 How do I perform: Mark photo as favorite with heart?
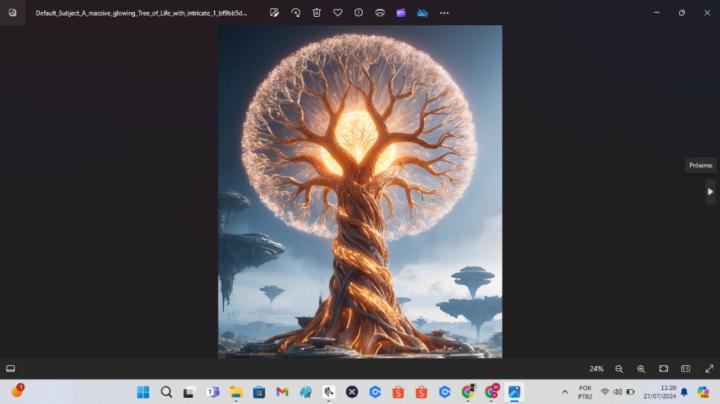coord(338,13)
